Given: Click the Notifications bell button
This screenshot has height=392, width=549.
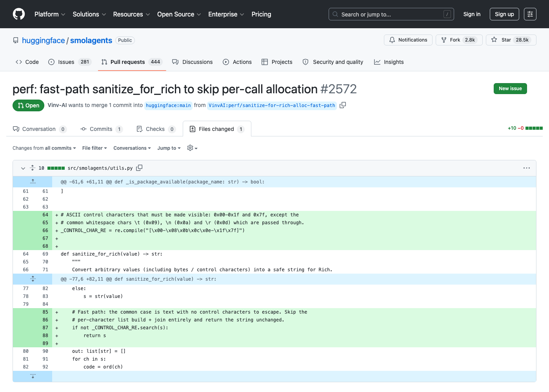Looking at the screenshot, I should pos(408,40).
